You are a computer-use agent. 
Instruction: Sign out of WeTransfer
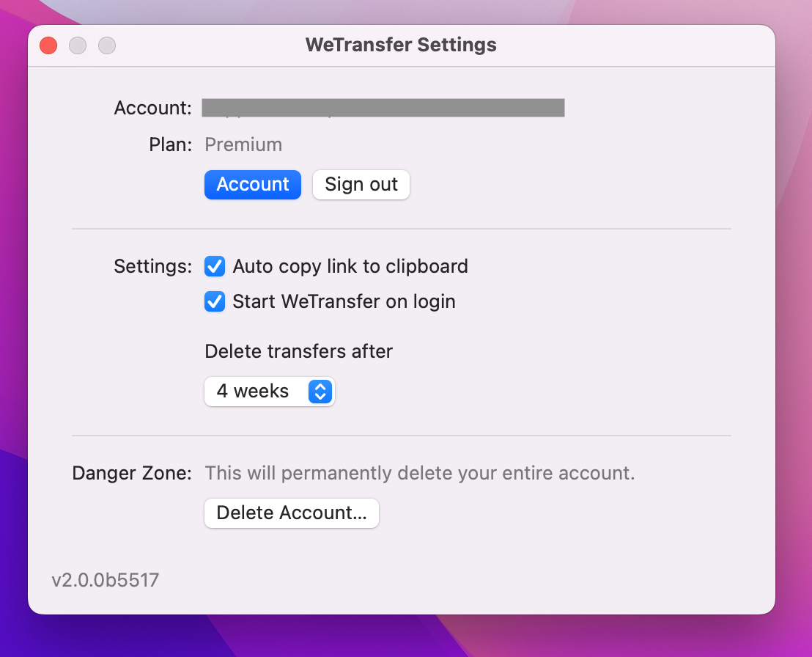click(361, 185)
